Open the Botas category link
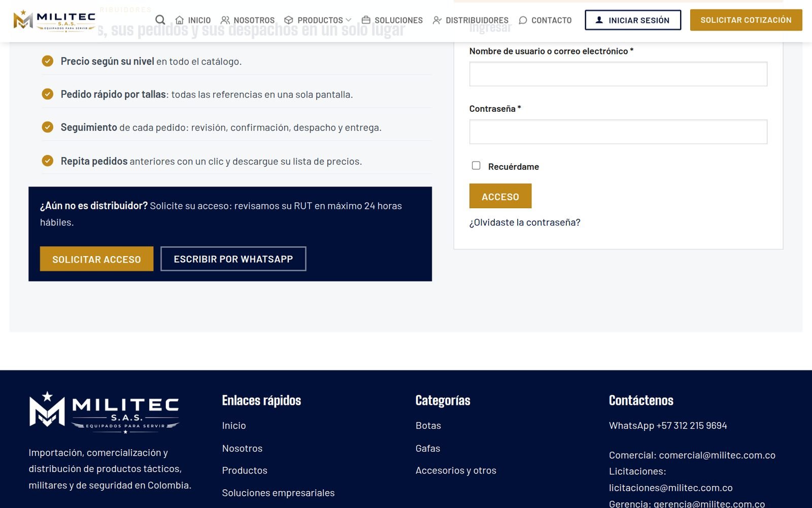 pyautogui.click(x=428, y=426)
